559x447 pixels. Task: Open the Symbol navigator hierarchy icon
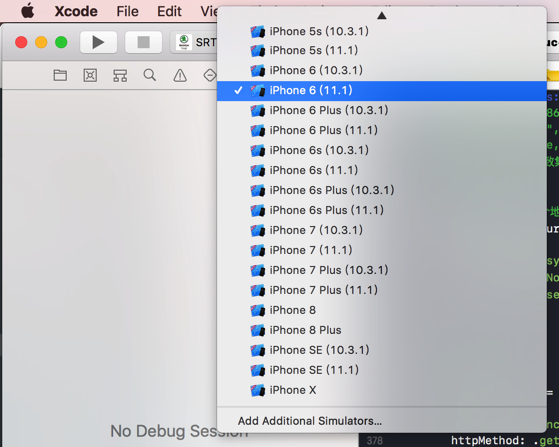coord(120,75)
